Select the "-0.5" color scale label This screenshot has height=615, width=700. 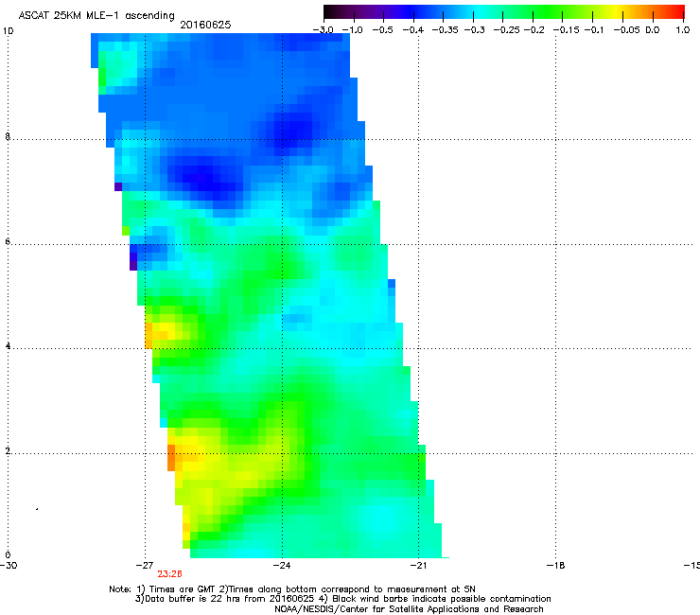(382, 30)
